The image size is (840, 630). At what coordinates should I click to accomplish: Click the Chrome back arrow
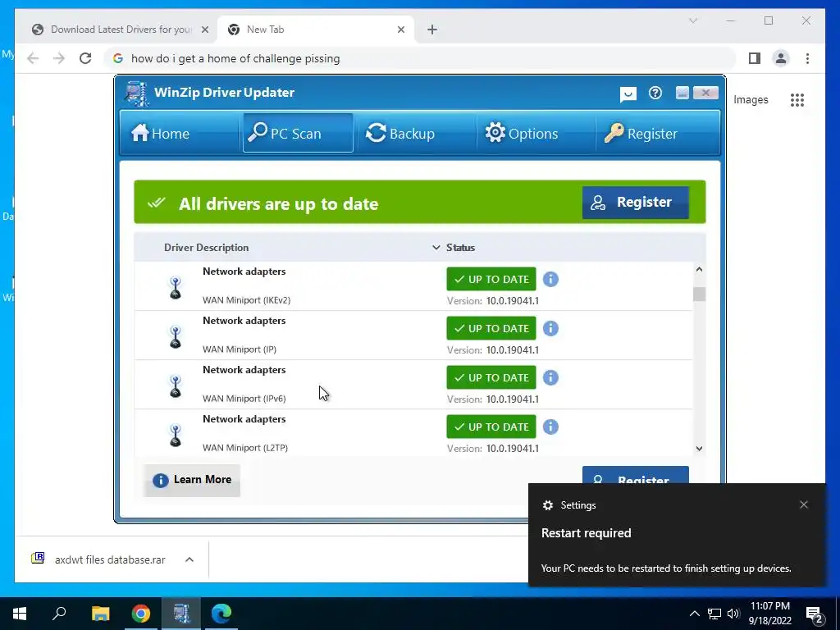click(33, 58)
